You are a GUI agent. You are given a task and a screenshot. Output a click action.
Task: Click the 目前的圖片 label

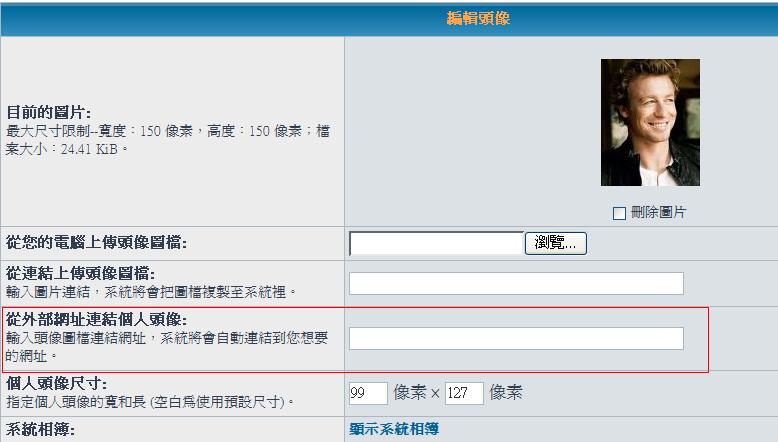(48, 113)
